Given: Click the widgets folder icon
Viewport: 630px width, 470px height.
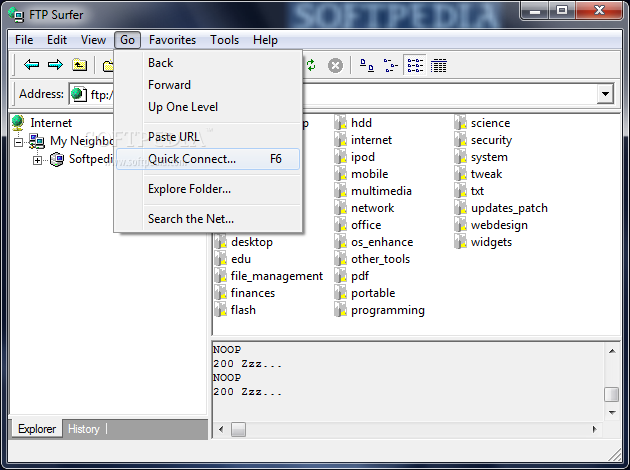Looking at the screenshot, I should pyautogui.click(x=460, y=242).
